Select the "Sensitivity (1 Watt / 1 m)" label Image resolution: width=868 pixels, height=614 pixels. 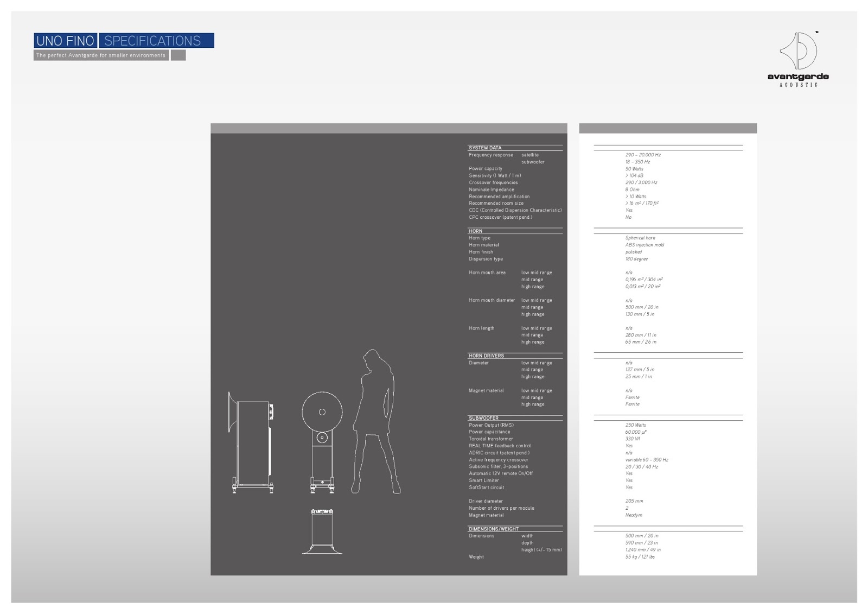[495, 176]
